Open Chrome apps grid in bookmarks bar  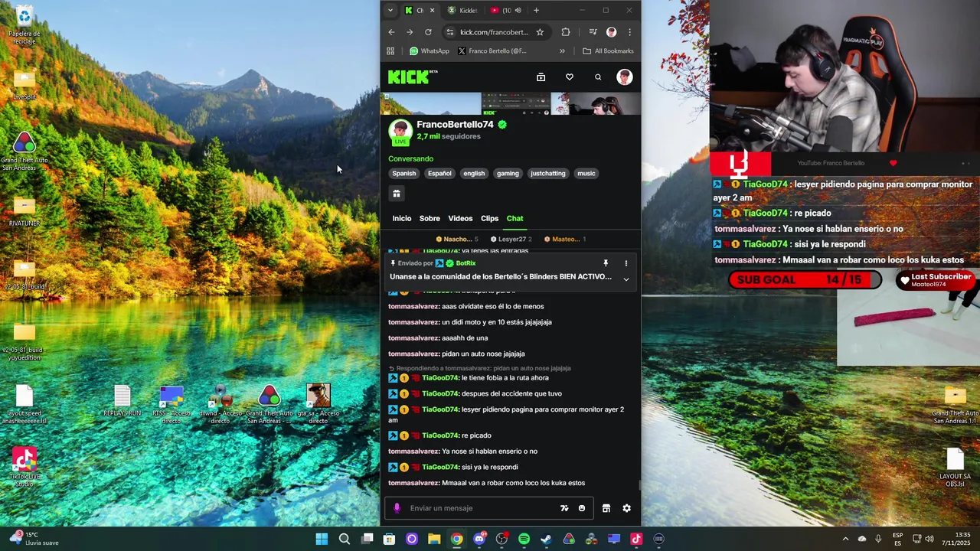point(390,51)
